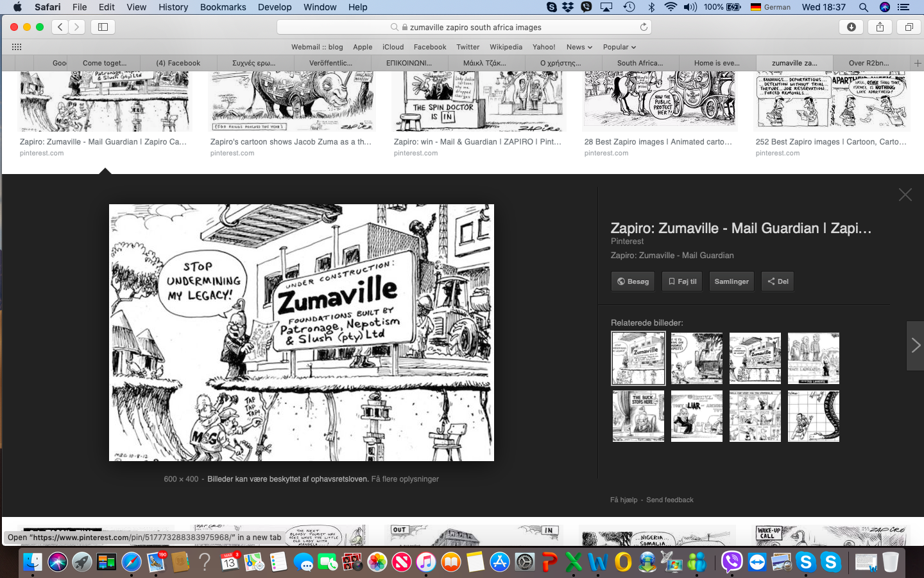Image resolution: width=924 pixels, height=578 pixels.
Task: Switch to the South Africa tab
Action: coord(640,63)
